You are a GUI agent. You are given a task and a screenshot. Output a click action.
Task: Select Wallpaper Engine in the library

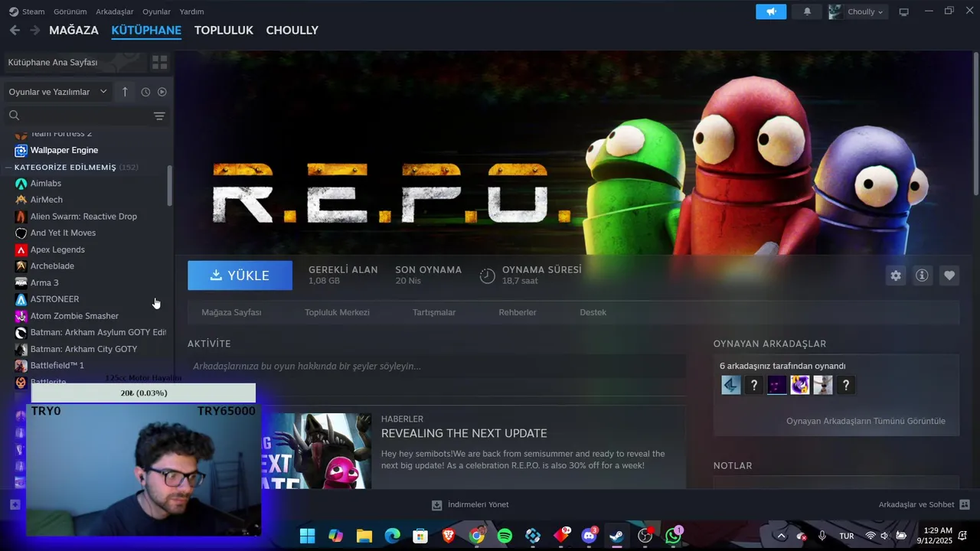64,150
